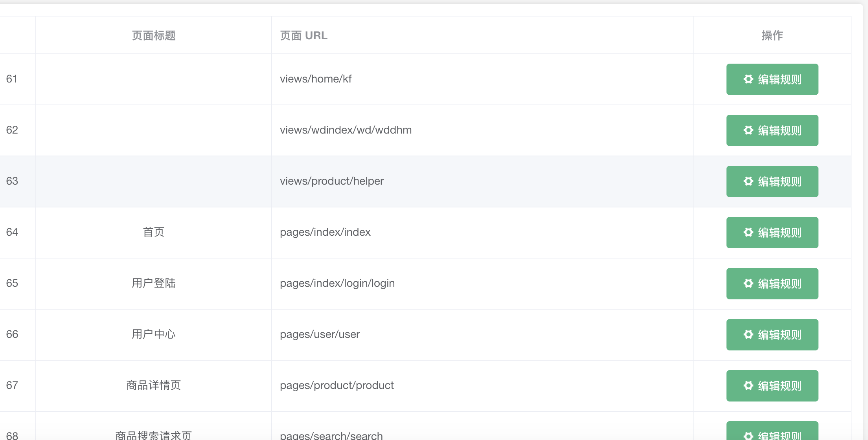868x440 pixels.
Task: Click the views/product/helper URL text
Action: [331, 181]
